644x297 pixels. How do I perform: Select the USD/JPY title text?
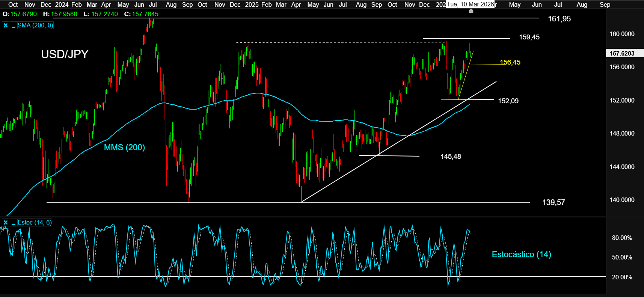[x=65, y=54]
